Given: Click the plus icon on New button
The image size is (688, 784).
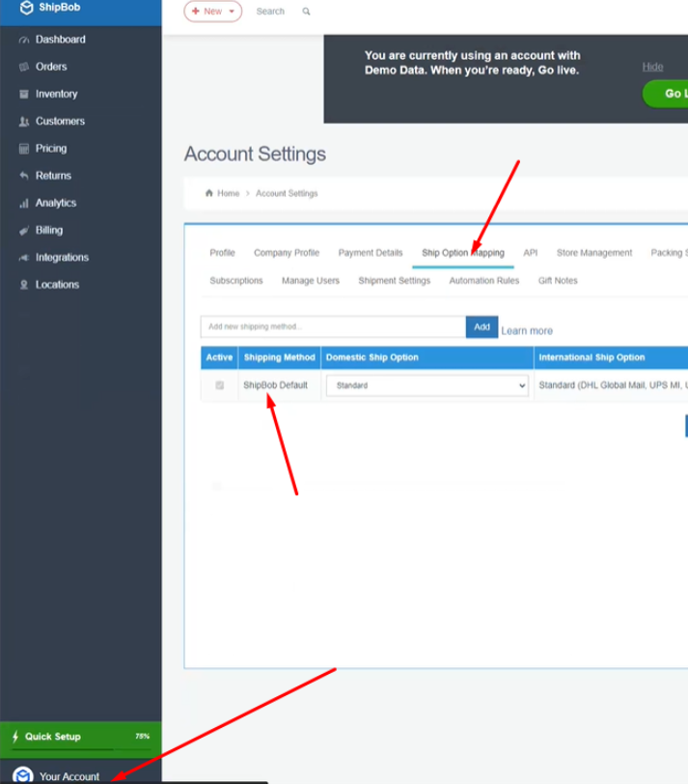Looking at the screenshot, I should (x=195, y=11).
